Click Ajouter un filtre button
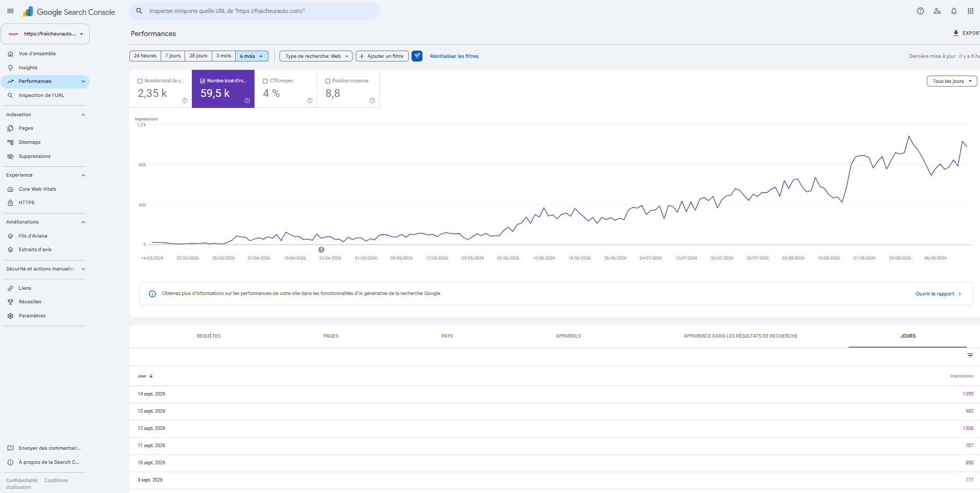This screenshot has height=493, width=980. click(x=382, y=56)
